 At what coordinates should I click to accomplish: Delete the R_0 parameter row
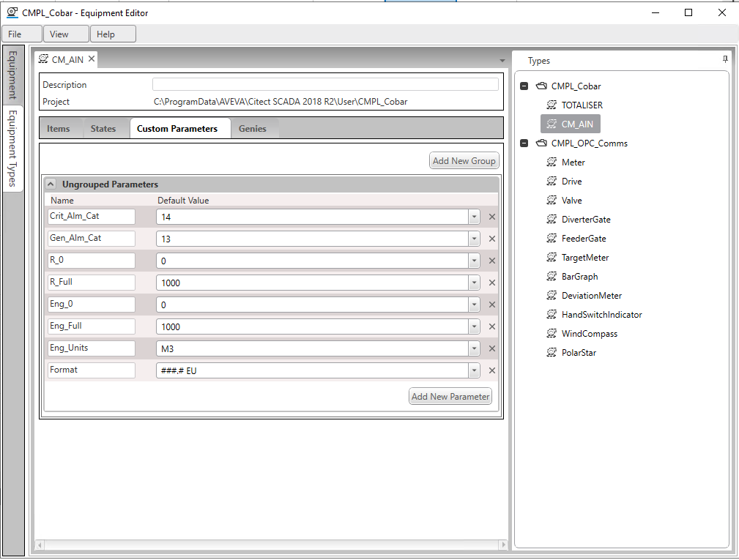pos(492,261)
